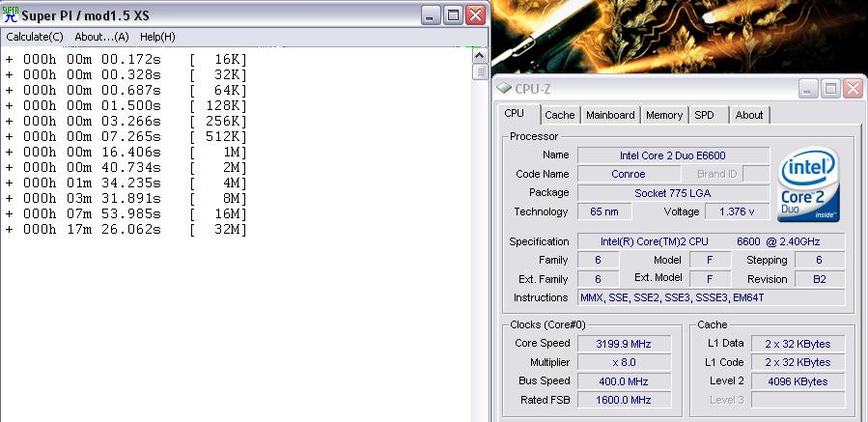Click the 256K result line '00m 03.266s'
The image size is (868, 422).
(x=126, y=121)
